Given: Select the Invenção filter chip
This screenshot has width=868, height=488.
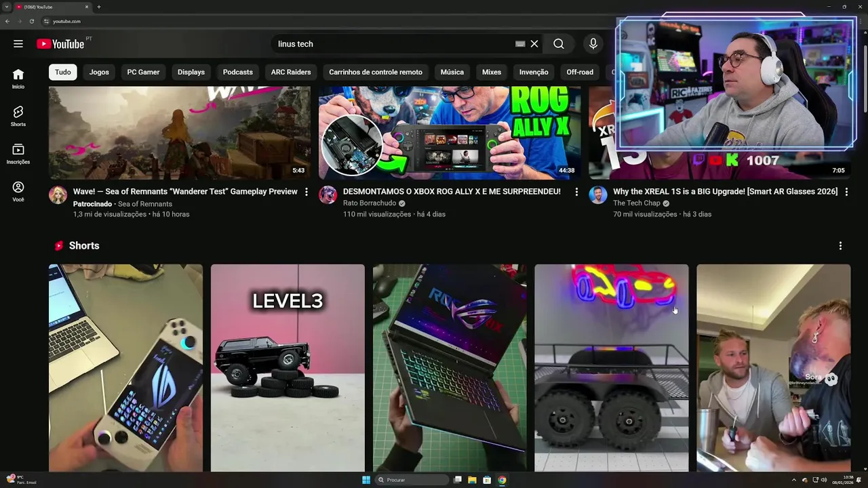Looking at the screenshot, I should (534, 72).
